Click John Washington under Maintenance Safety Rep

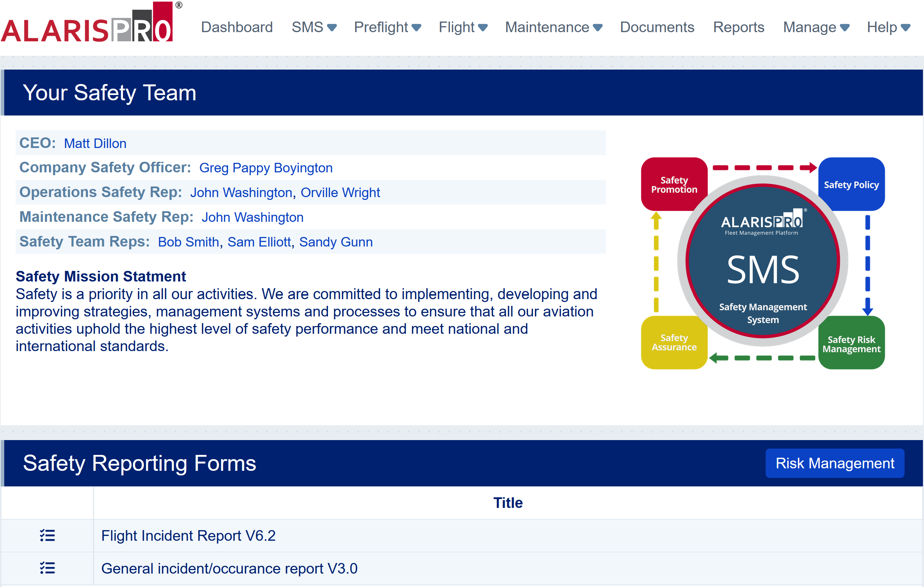[253, 218]
